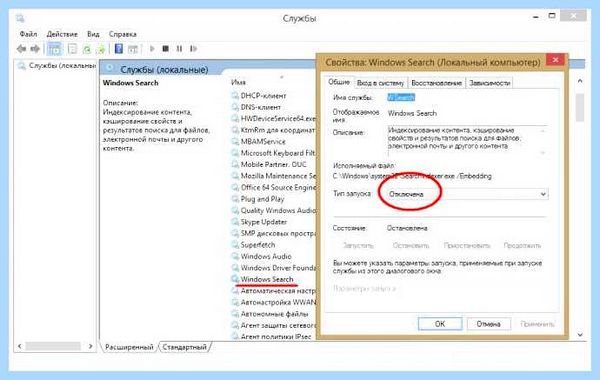Click the gear icon beside Автономные файлы
Screen dimensions: 600x380
coord(235,314)
